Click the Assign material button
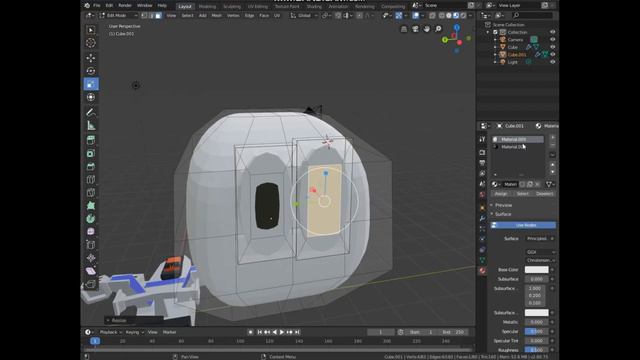Viewport: 640px width, 360px height. 501,194
